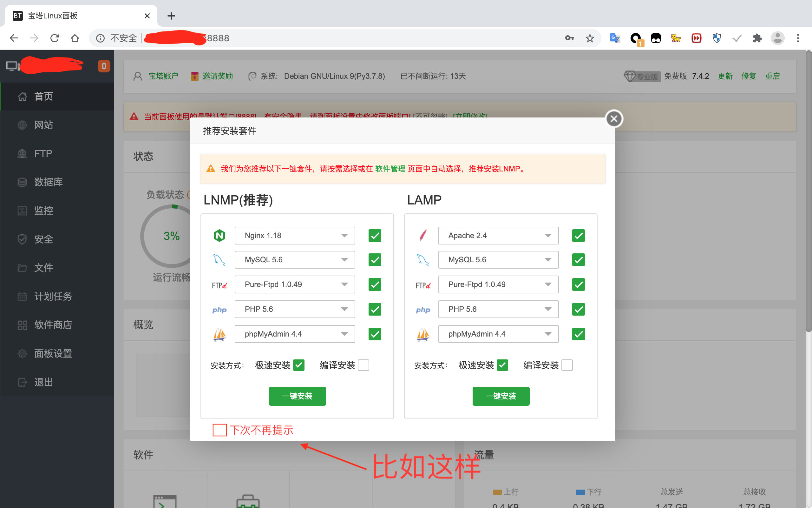Open FTP in the sidebar
Screen dimensions: 812x508
57,154
